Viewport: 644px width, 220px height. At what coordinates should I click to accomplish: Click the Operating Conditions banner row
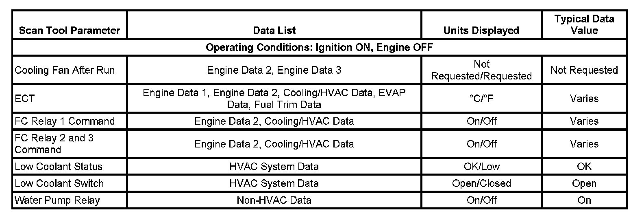pos(319,47)
